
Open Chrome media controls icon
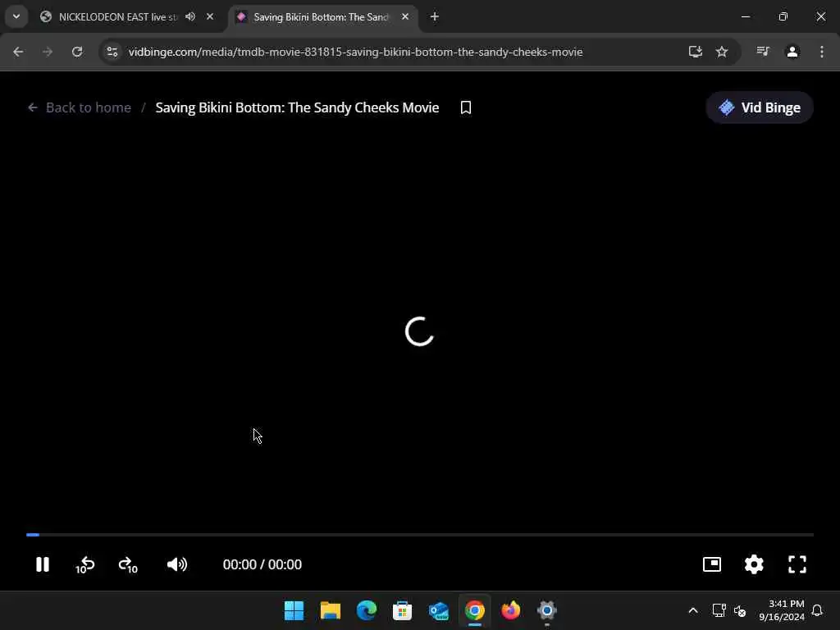point(763,52)
